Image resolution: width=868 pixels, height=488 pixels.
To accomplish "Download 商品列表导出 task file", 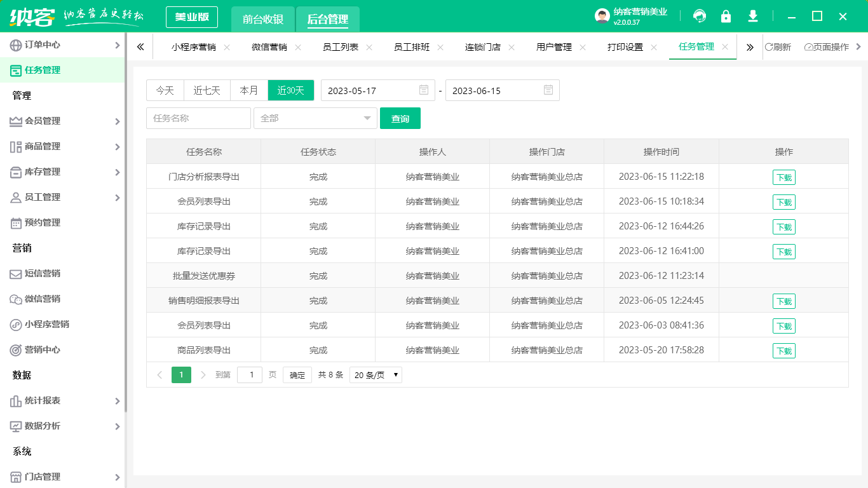I will [784, 351].
